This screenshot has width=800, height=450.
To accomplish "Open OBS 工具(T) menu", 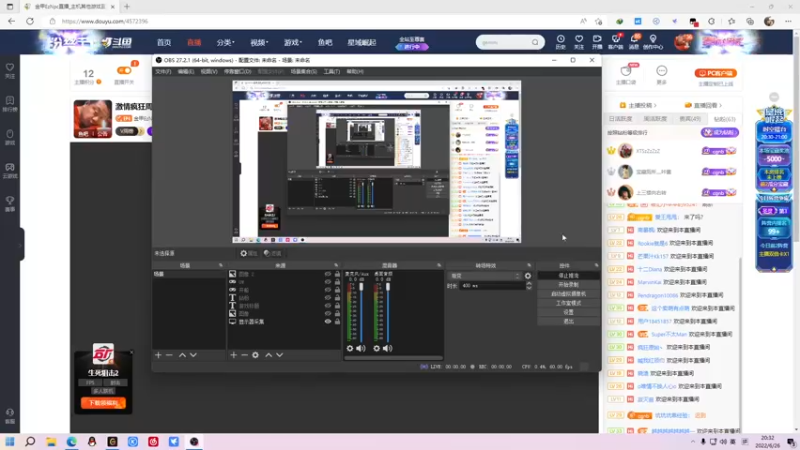I will [332, 72].
